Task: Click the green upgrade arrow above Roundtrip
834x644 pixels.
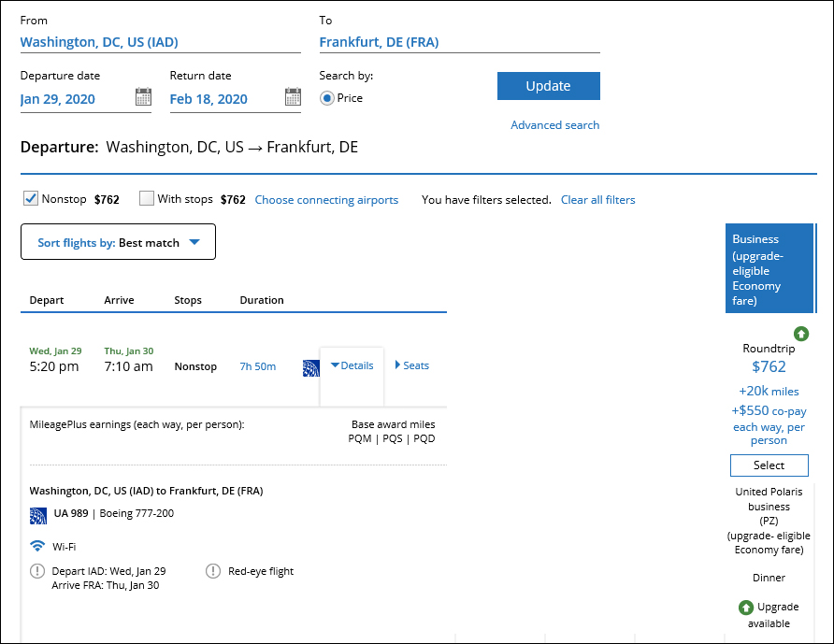Action: pos(801,334)
